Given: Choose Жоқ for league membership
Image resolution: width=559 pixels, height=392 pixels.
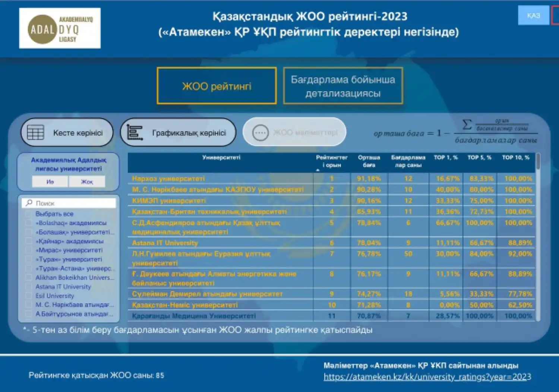Looking at the screenshot, I should click(87, 181).
